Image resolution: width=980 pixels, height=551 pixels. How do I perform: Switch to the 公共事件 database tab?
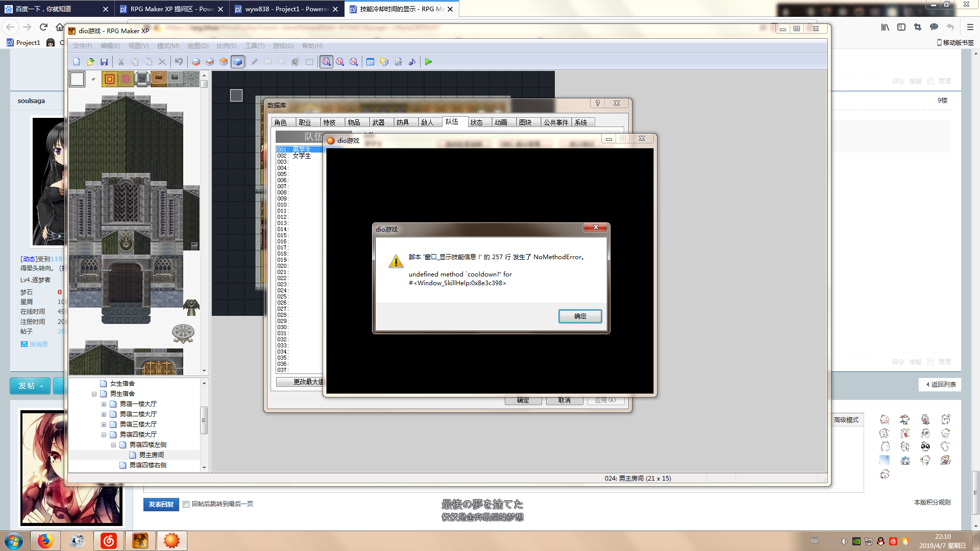point(556,122)
